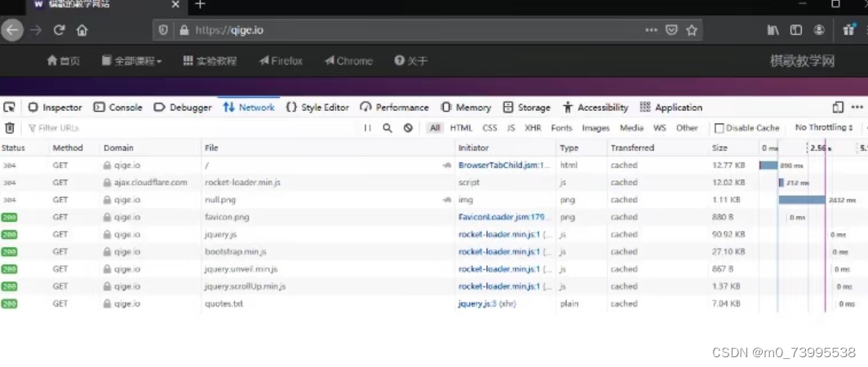The width and height of the screenshot is (868, 367).
Task: Open the Firefox account avatar icon
Action: tap(819, 30)
